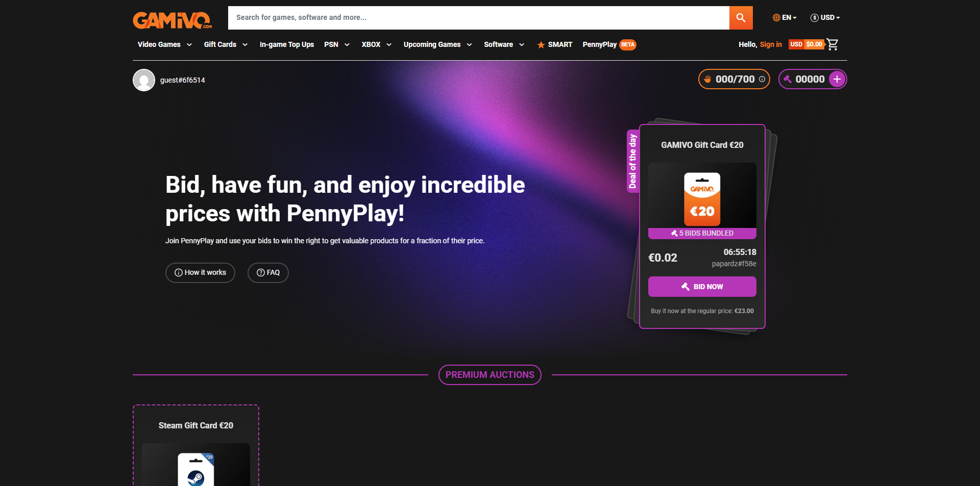Screen dimensions: 980x486
Task: Expand the Video Games menu
Action: click(x=165, y=44)
